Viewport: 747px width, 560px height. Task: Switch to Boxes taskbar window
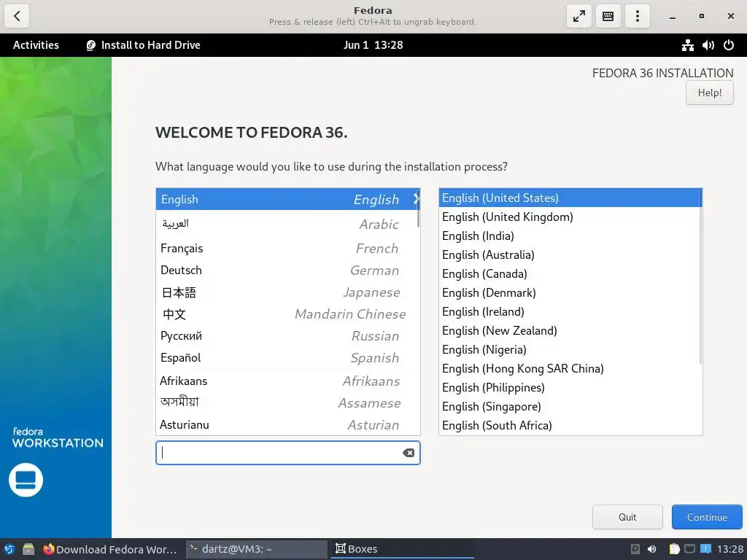pyautogui.click(x=401, y=549)
